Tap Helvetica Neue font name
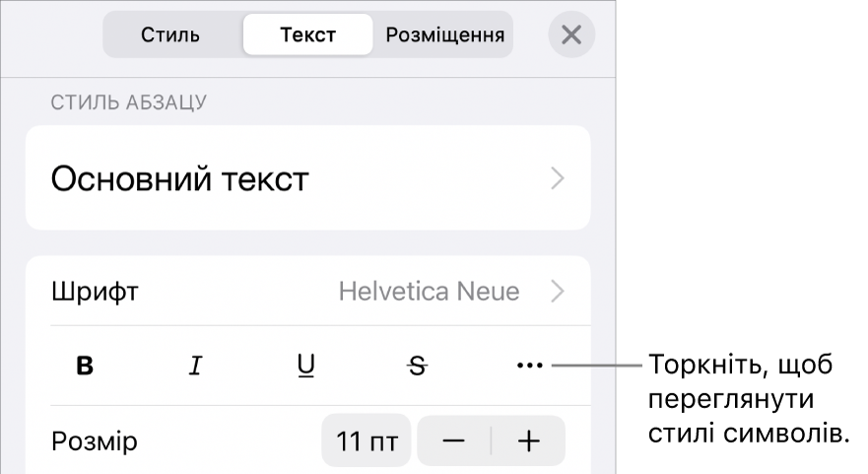This screenshot has height=474, width=868. [x=429, y=292]
